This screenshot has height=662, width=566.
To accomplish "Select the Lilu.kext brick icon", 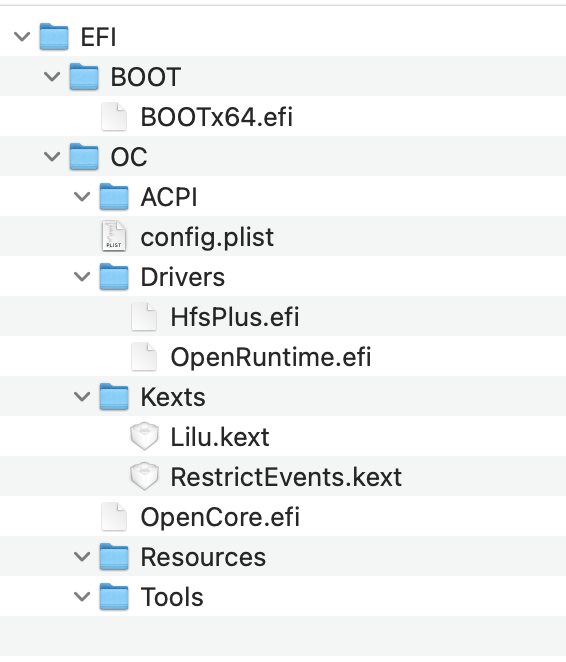I will coord(144,437).
